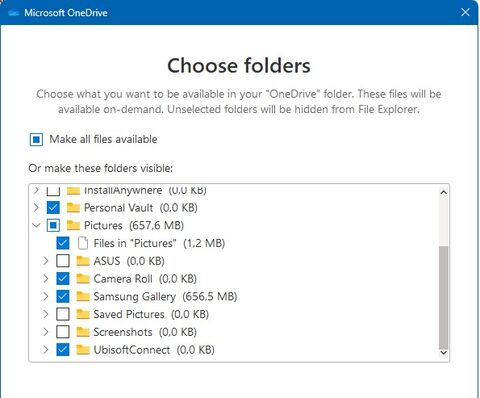Check the Saved Pictures checkbox
This screenshot has height=398, width=480.
[63, 314]
